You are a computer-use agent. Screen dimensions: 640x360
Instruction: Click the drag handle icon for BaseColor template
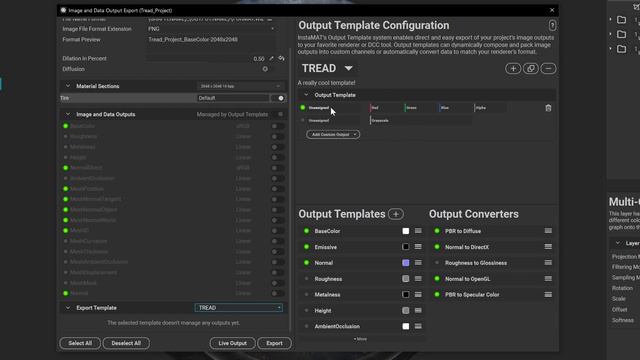(x=418, y=231)
